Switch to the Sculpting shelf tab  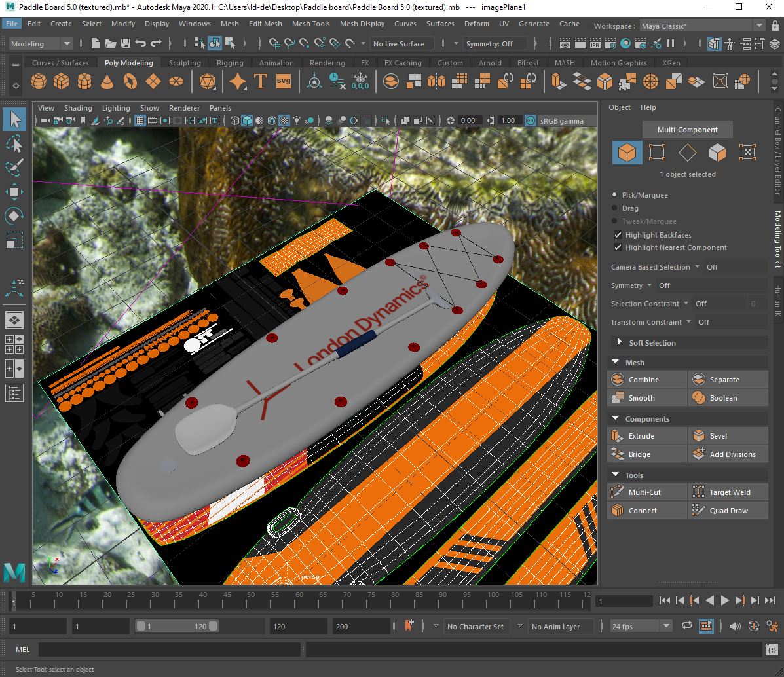185,63
